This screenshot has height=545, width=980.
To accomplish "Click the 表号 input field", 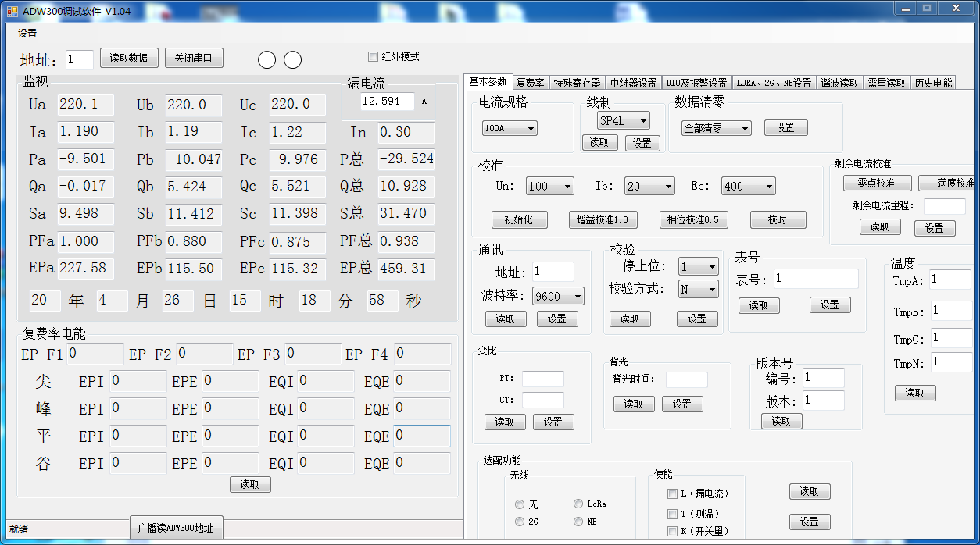I will (x=815, y=279).
